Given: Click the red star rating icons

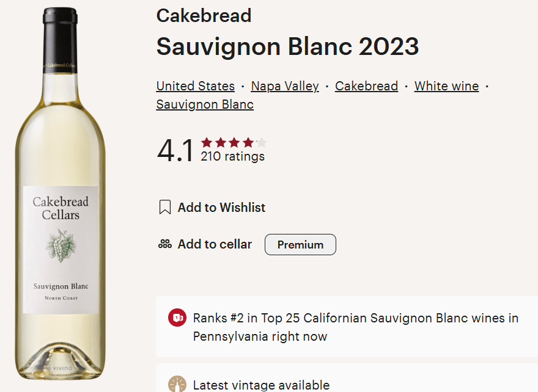Looking at the screenshot, I should (234, 143).
